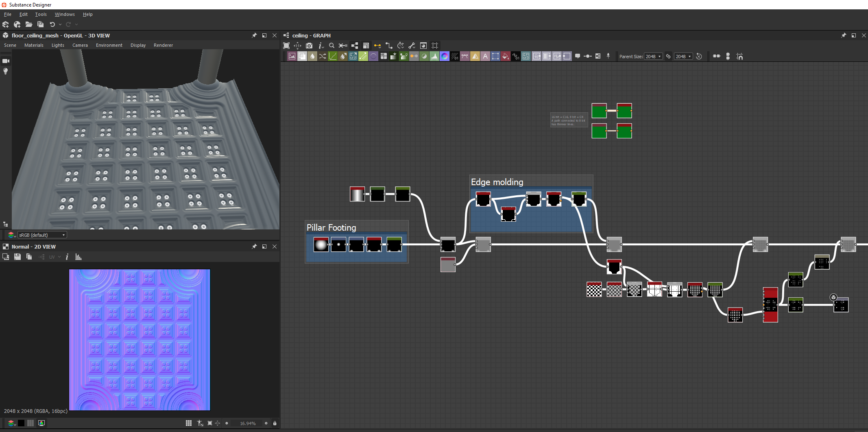Click the Renderer menu in 3D view
The width and height of the screenshot is (868, 432).
(163, 45)
